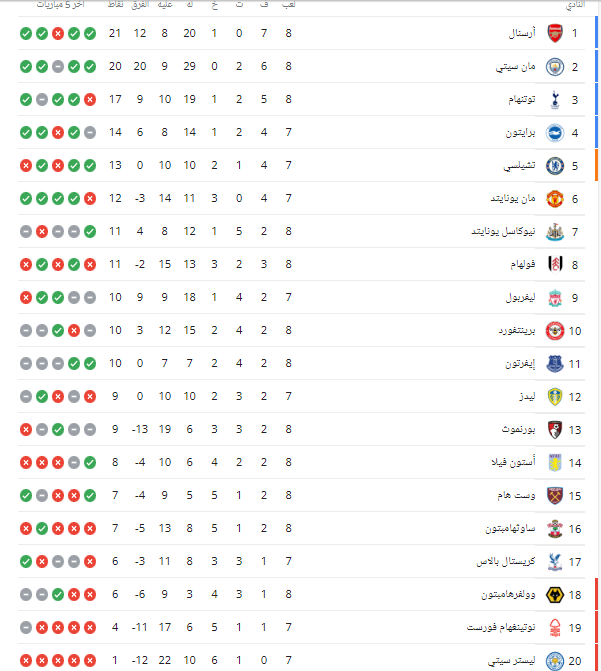Image resolution: width=601 pixels, height=671 pixels.
Task: Click the Chelsea club badge
Action: 555,166
